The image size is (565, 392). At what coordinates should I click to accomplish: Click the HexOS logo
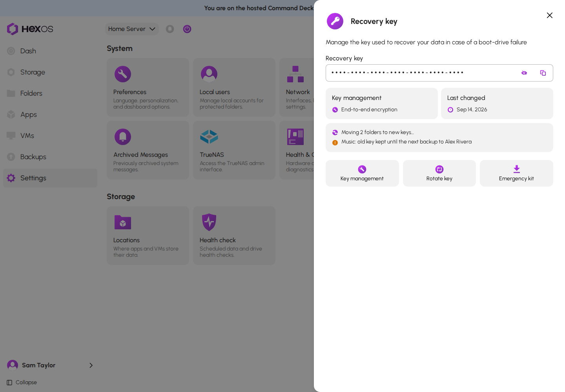30,29
